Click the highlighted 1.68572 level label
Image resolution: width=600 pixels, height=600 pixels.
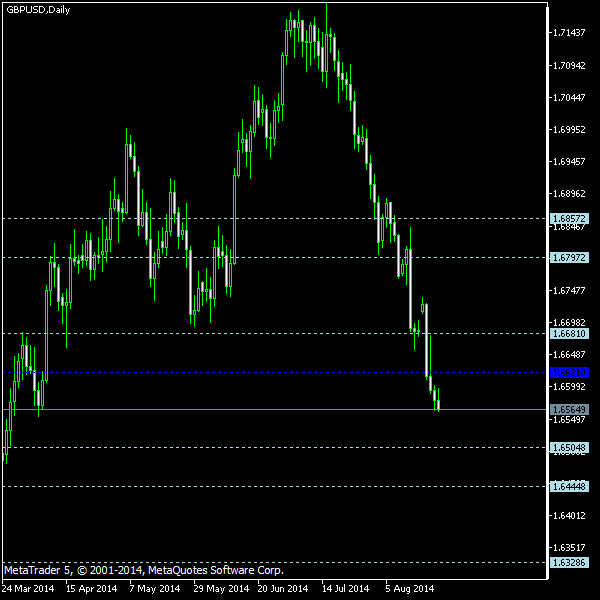click(x=569, y=218)
